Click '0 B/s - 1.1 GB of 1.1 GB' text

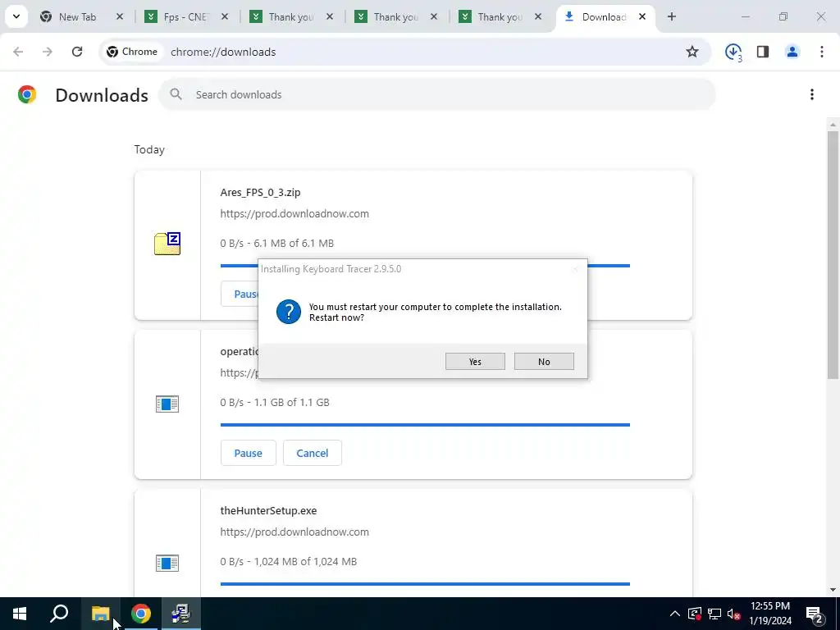tap(275, 402)
